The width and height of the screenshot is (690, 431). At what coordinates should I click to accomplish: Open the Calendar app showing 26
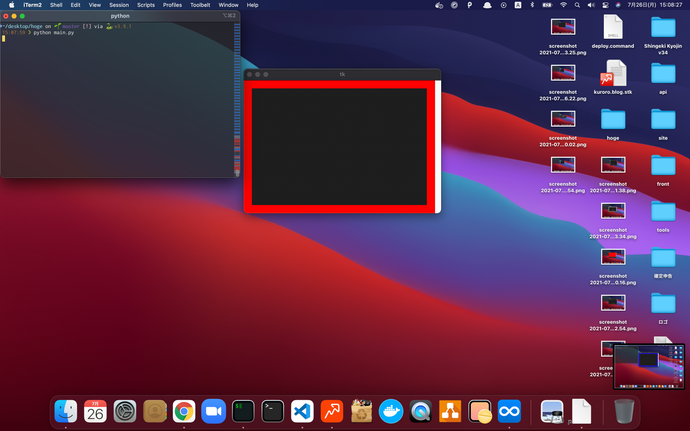[x=95, y=411]
